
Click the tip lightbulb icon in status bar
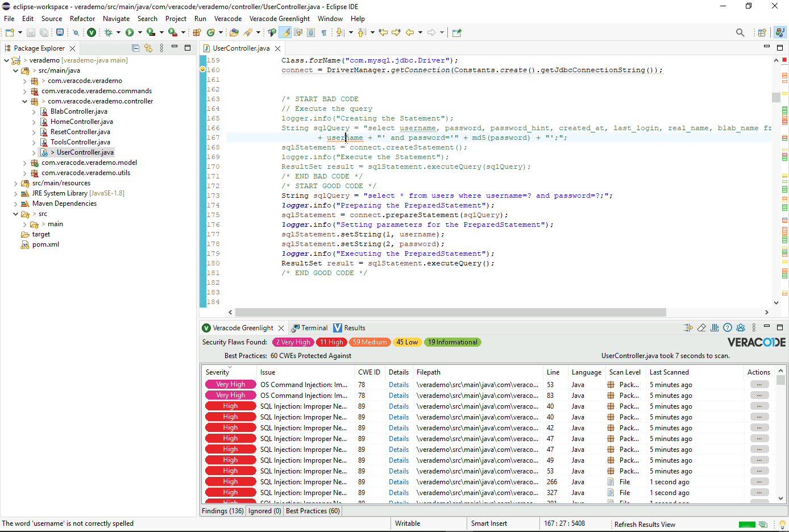[x=782, y=524]
